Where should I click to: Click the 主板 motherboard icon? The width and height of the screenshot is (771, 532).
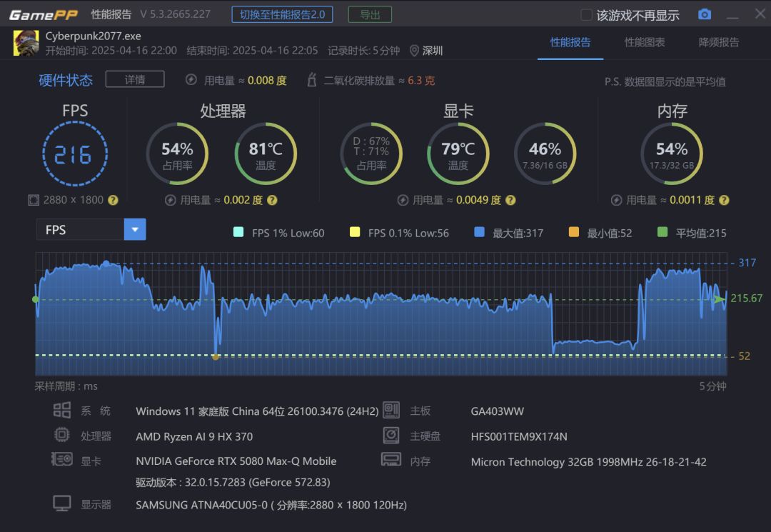[391, 410]
